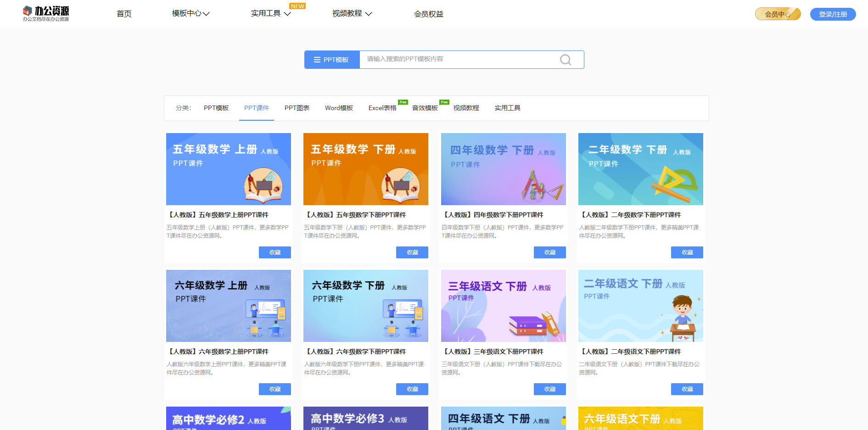Image resolution: width=868 pixels, height=430 pixels.
Task: Expand the 实用工具 dropdown in top nav
Action: click(x=271, y=13)
